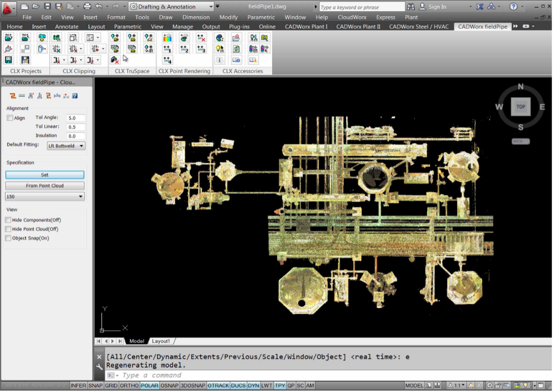Image resolution: width=554 pixels, height=392 pixels.
Task: Click the Tol Angle input field
Action: (x=76, y=118)
